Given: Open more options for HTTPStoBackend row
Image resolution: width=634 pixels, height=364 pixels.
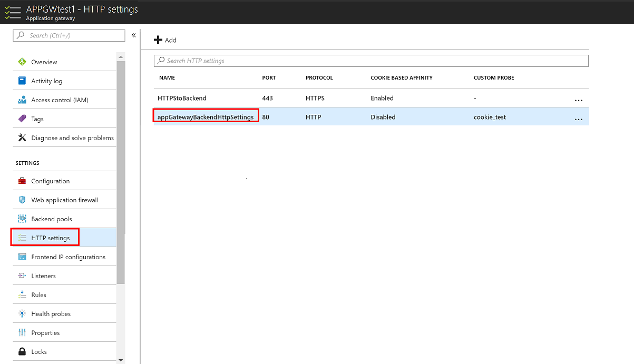Looking at the screenshot, I should pyautogui.click(x=578, y=100).
